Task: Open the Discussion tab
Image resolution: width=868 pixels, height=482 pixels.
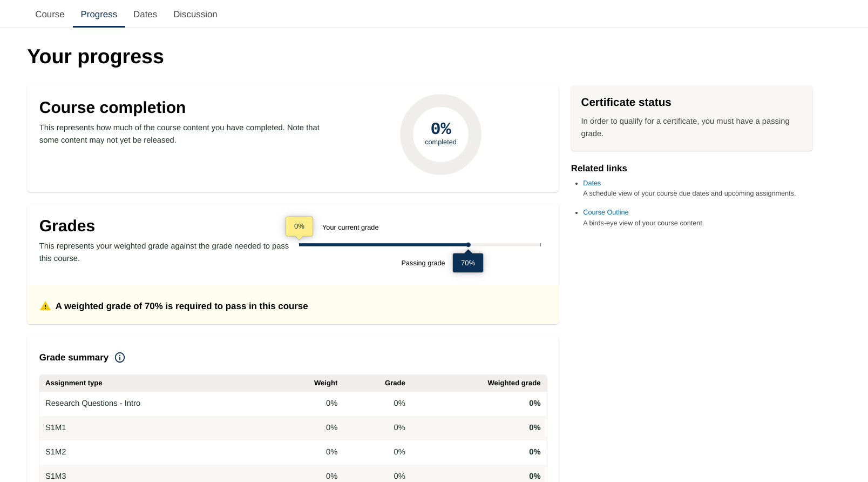Action: [x=195, y=15]
